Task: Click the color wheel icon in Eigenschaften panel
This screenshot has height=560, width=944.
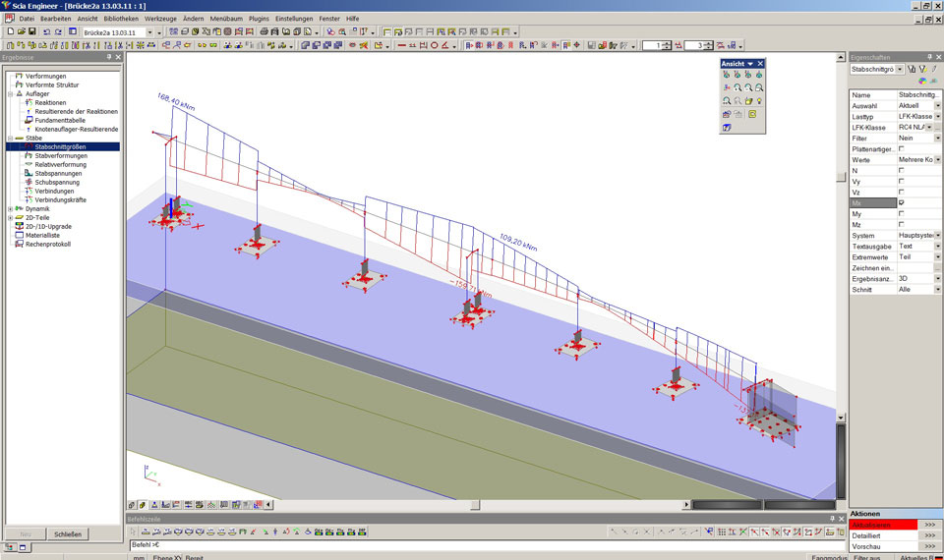Action: [x=921, y=81]
